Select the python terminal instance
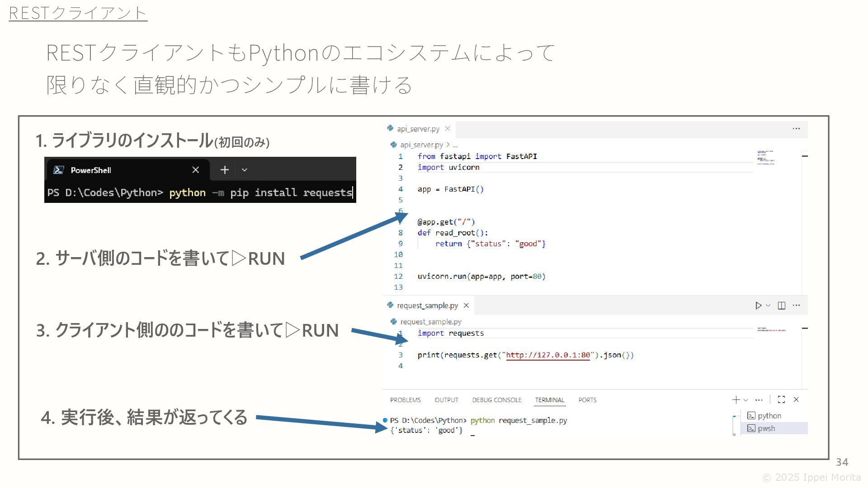 pos(769,416)
